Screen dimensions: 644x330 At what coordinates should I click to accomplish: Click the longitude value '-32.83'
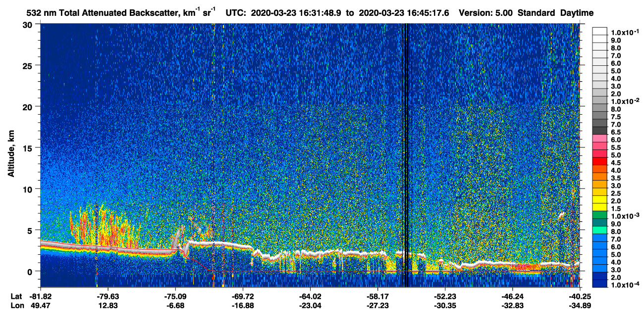tap(512, 306)
